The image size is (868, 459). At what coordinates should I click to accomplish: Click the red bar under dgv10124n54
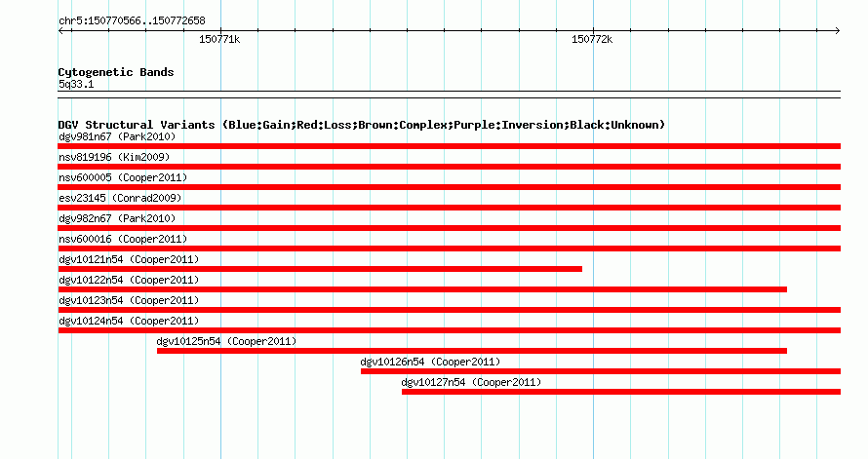pos(449,330)
